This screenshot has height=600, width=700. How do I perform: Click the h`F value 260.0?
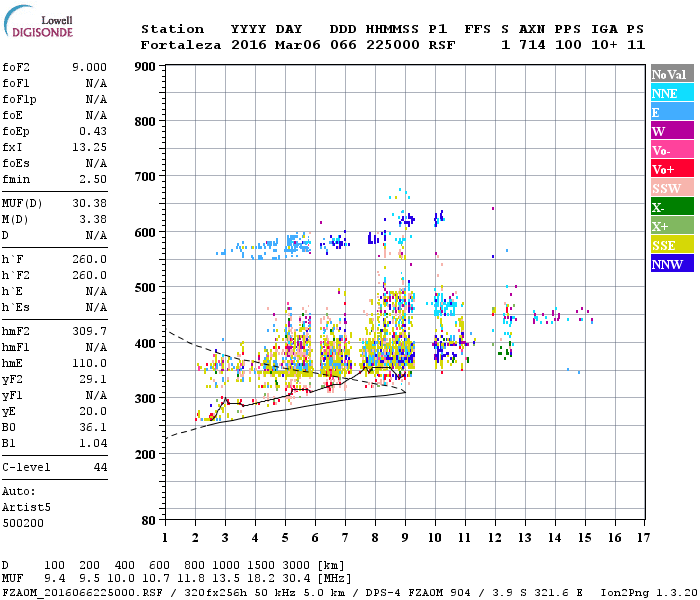(x=89, y=259)
